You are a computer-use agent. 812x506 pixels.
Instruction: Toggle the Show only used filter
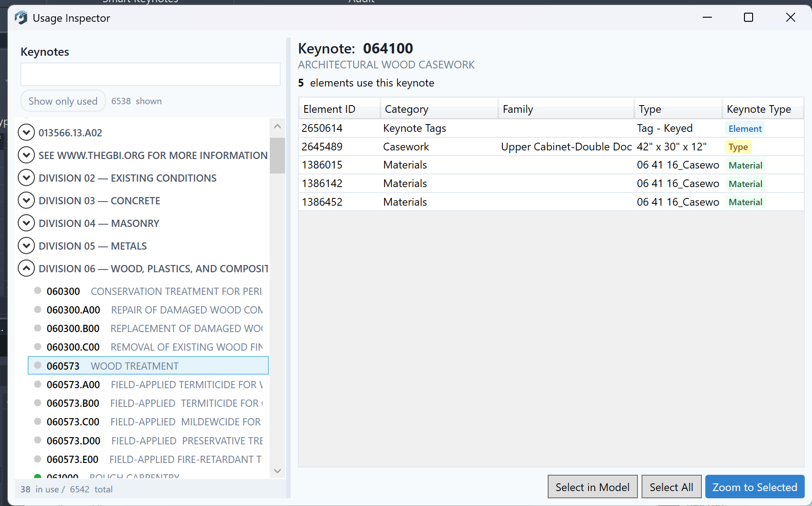click(63, 101)
